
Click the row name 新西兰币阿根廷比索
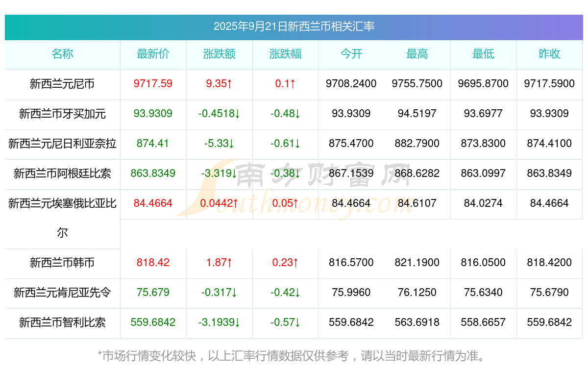tap(62, 173)
